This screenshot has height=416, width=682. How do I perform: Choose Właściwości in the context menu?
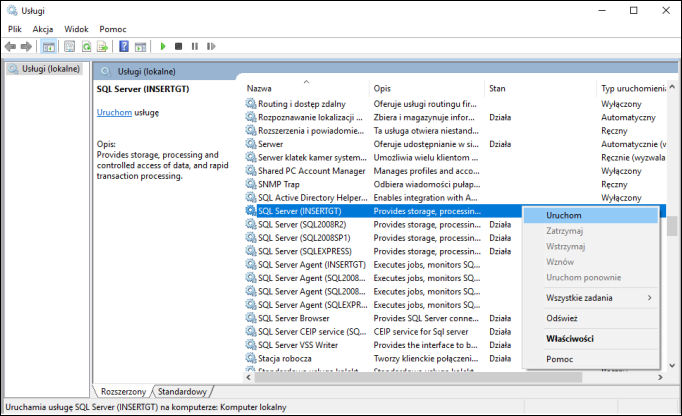pyautogui.click(x=591, y=339)
